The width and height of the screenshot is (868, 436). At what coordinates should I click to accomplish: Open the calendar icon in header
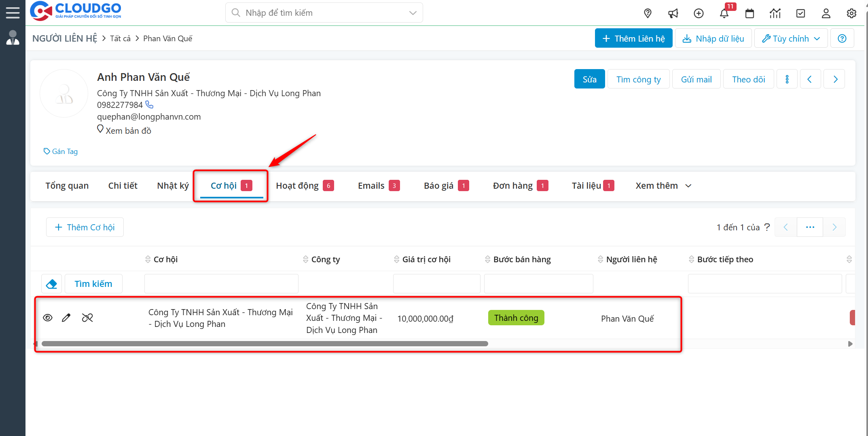[749, 13]
